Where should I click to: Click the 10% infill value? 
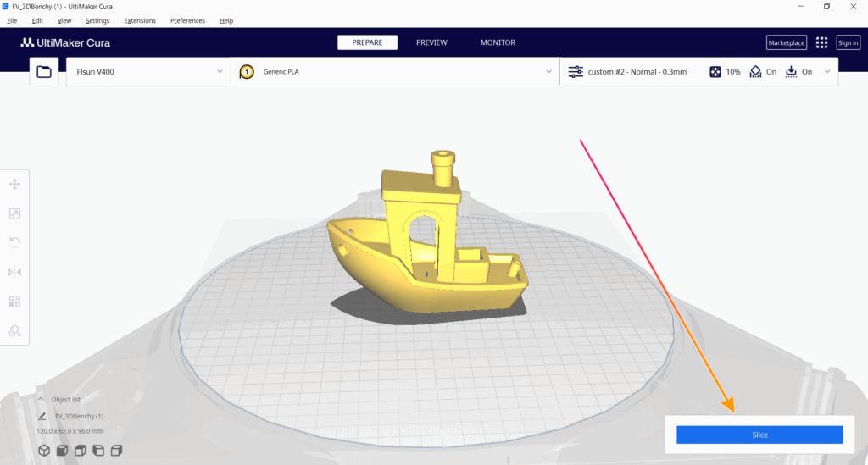pos(733,72)
